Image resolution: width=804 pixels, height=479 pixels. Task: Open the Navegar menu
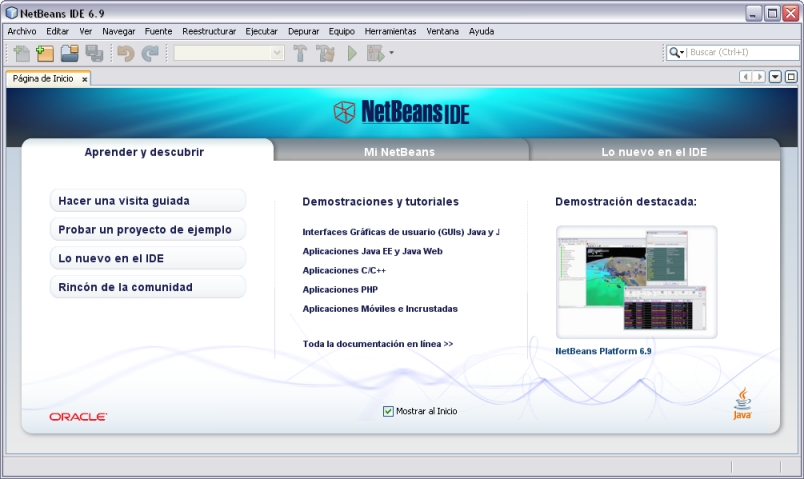(x=118, y=31)
